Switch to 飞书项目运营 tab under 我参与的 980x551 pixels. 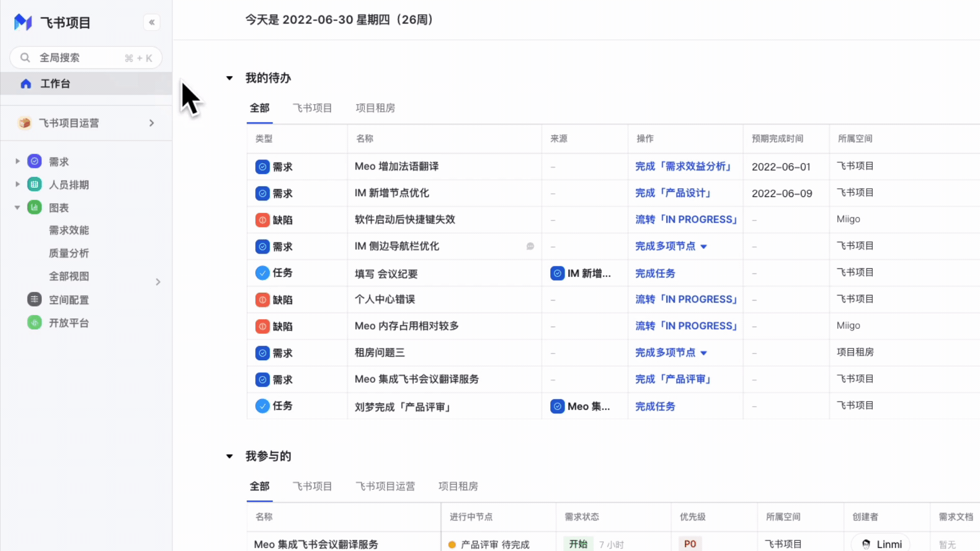[x=385, y=486]
